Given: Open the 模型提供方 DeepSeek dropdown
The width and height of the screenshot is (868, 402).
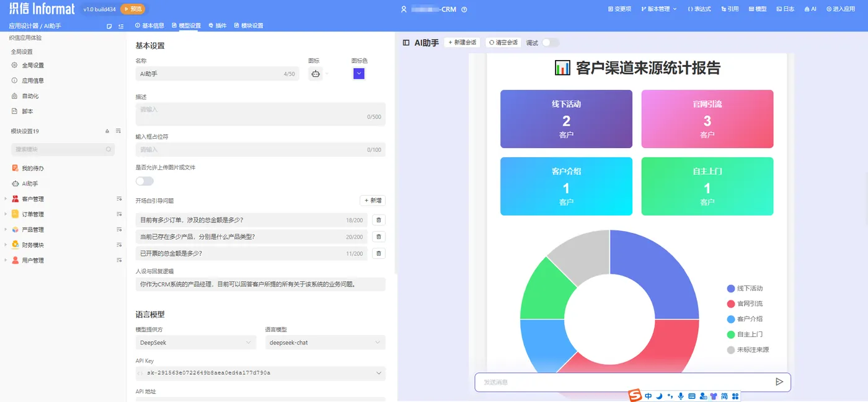Looking at the screenshot, I should [196, 343].
